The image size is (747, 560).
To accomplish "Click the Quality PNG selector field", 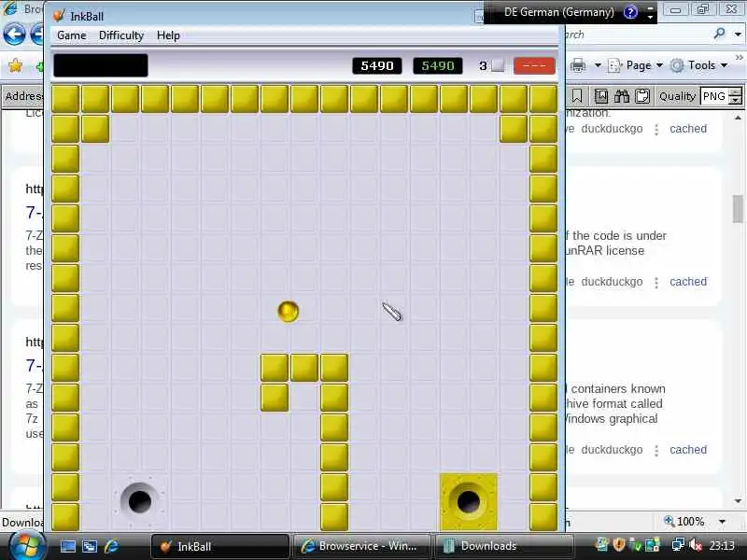I will point(715,97).
